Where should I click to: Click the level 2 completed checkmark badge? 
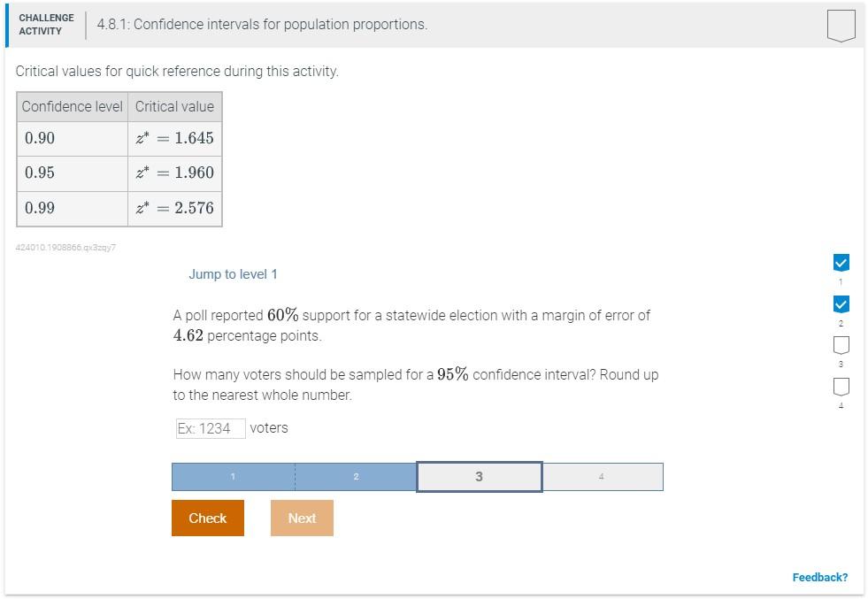[841, 303]
